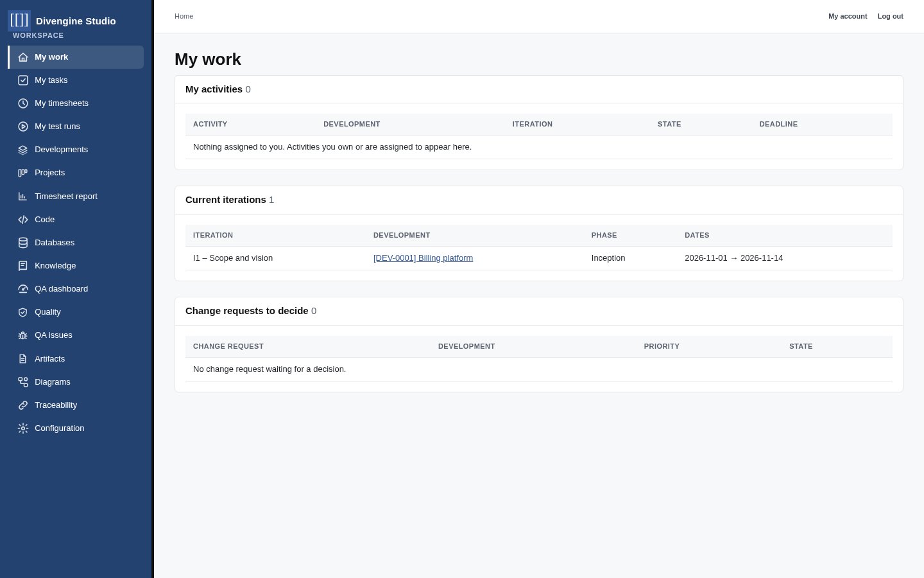Click the Current iterations heading
The width and height of the screenshot is (924, 578).
(x=225, y=200)
